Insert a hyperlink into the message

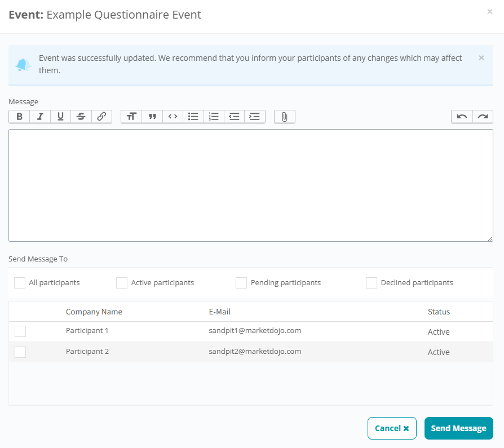click(x=101, y=116)
